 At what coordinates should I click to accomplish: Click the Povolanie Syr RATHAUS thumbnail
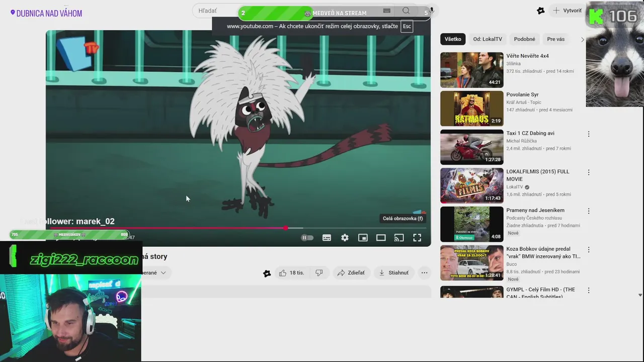(472, 109)
